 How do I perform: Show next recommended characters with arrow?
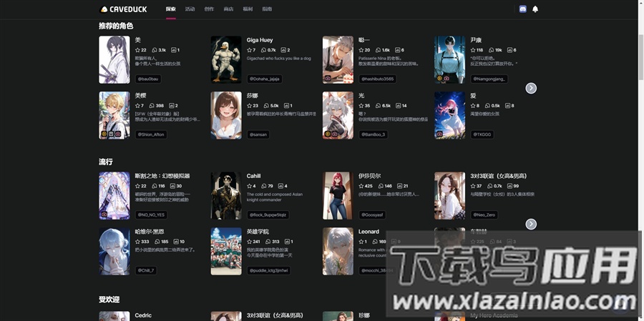tap(531, 88)
